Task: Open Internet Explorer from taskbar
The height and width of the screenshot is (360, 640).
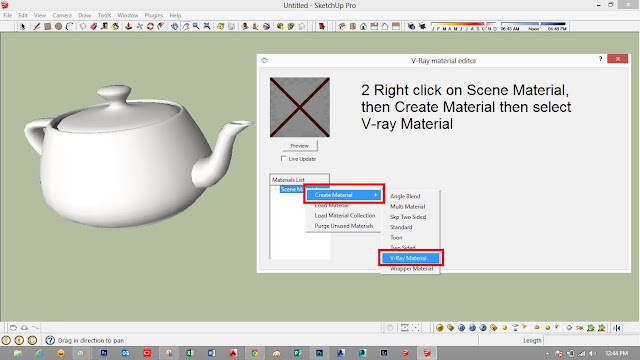Action: [x=39, y=353]
